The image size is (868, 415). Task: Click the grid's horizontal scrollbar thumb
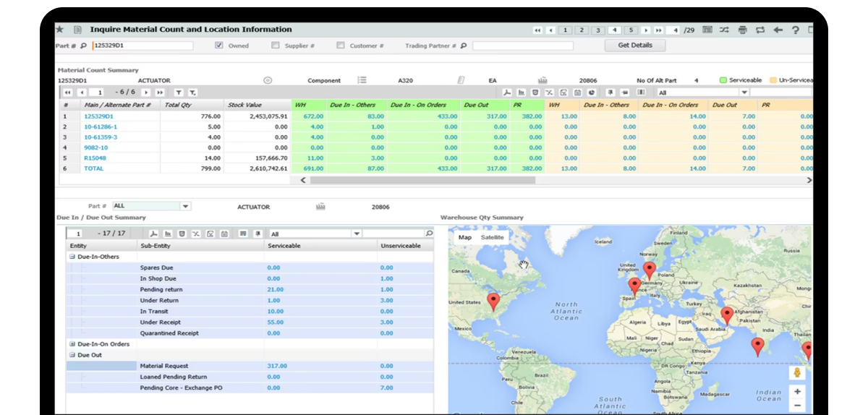coord(422,180)
